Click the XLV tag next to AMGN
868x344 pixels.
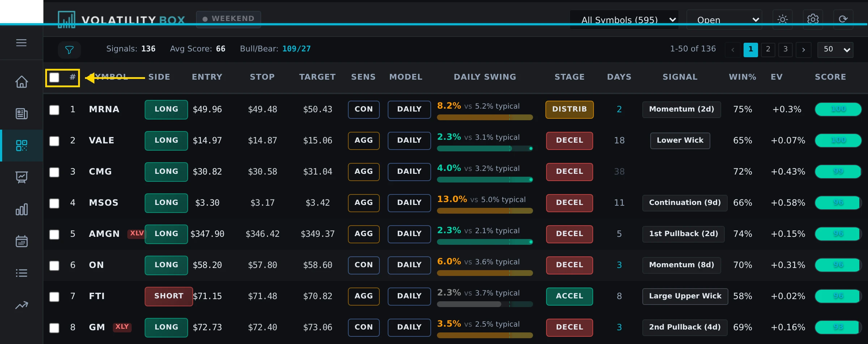click(136, 234)
